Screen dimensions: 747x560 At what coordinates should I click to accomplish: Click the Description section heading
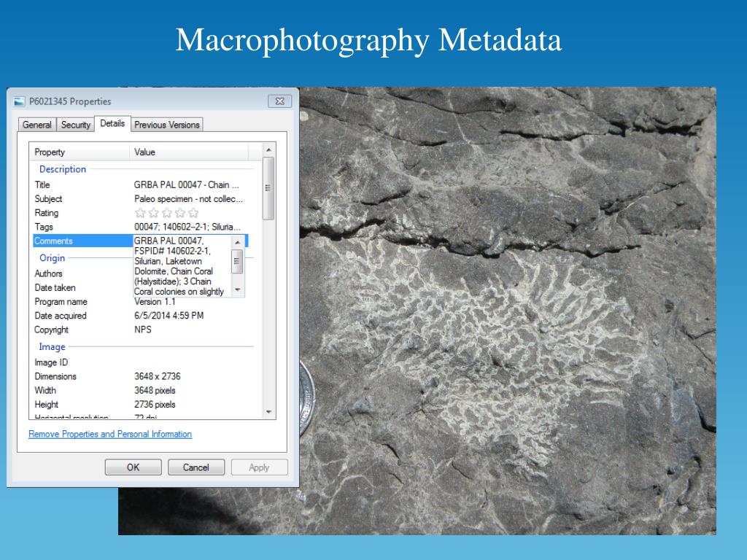coord(63,169)
